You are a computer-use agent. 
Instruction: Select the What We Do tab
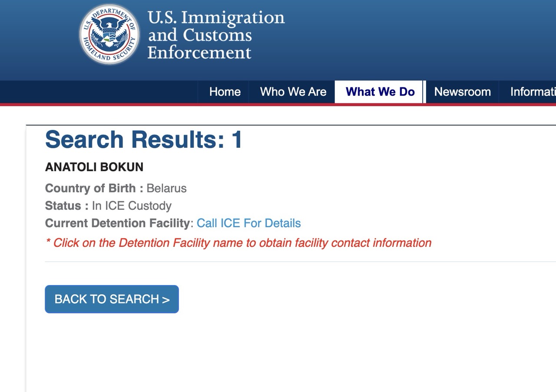coord(380,92)
